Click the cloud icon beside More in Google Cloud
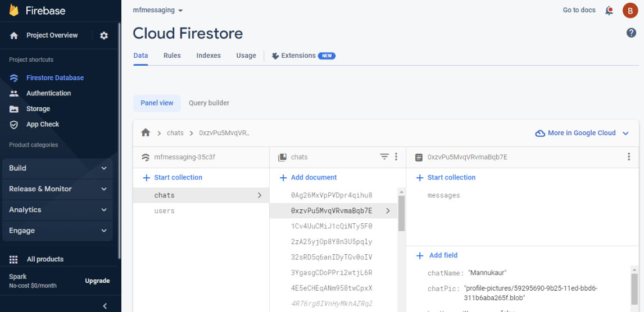644x312 pixels. coord(540,133)
